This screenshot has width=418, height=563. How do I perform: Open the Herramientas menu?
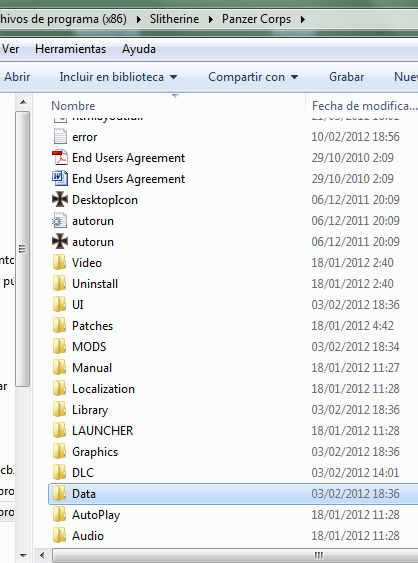coord(70,49)
